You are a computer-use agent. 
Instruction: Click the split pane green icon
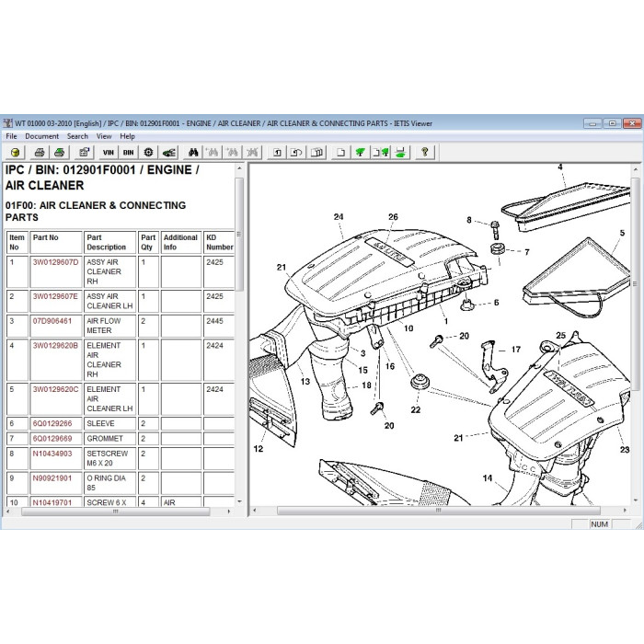[x=400, y=153]
